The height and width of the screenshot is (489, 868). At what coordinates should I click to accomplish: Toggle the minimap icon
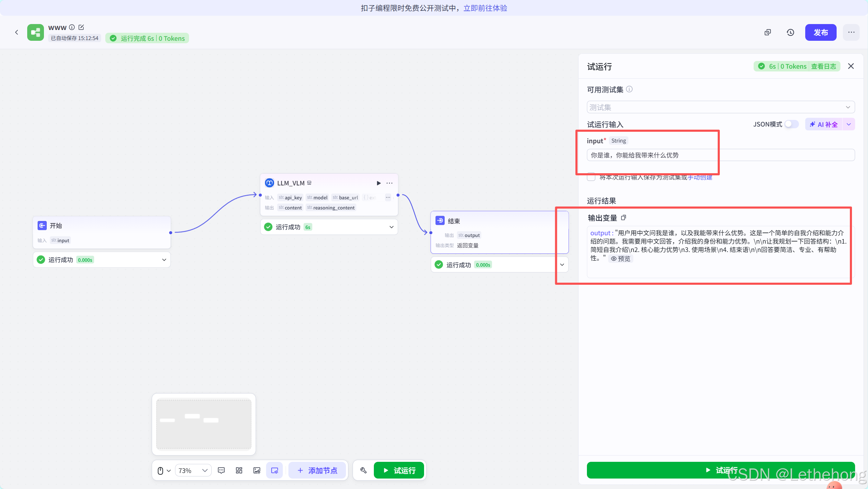pyautogui.click(x=274, y=471)
